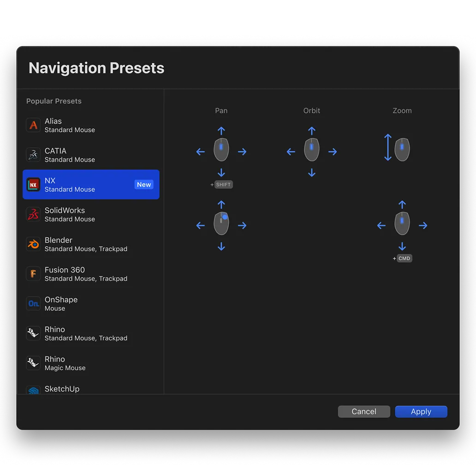Select the CATIA Standard Mouse preset
This screenshot has width=476, height=476.
(91, 155)
